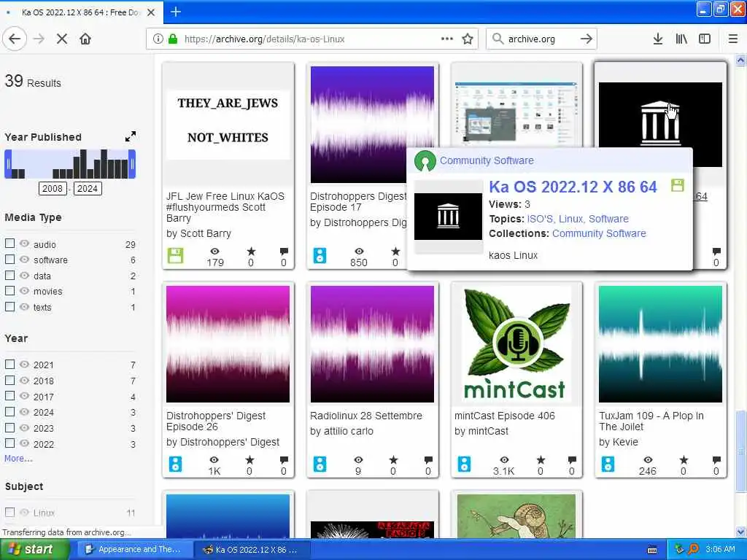Click the favorite star on JFL card
Image resolution: width=747 pixels, height=560 pixels.
[251, 252]
